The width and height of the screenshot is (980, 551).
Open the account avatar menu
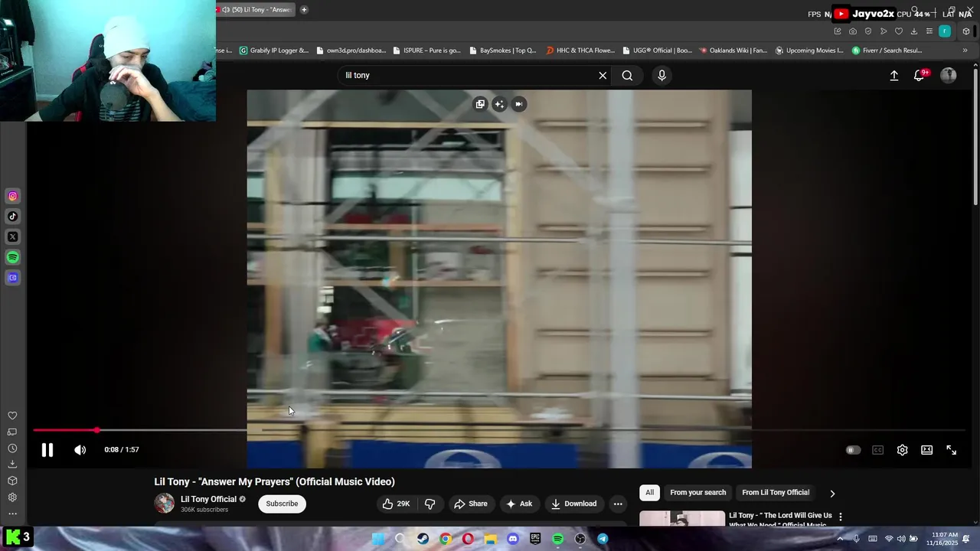click(948, 75)
